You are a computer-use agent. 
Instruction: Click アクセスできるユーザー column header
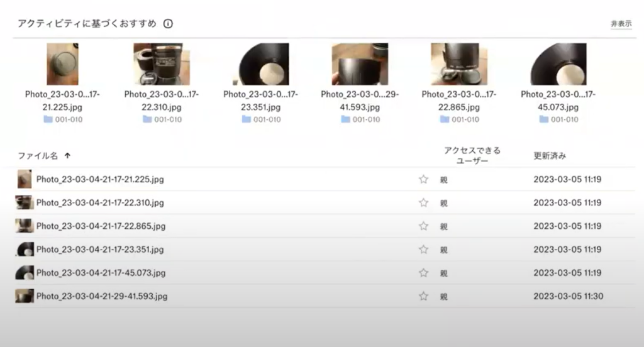[472, 156]
